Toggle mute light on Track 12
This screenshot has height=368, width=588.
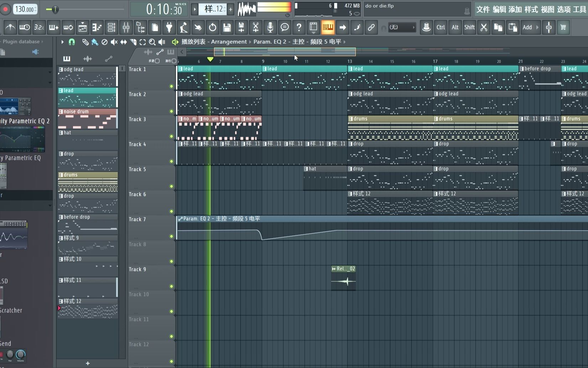pyautogui.click(x=171, y=361)
